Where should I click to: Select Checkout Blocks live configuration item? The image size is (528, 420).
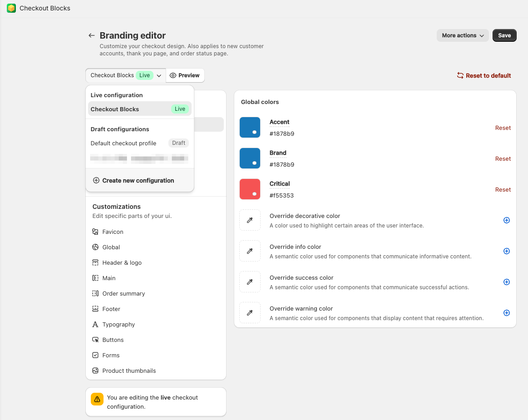(139, 109)
